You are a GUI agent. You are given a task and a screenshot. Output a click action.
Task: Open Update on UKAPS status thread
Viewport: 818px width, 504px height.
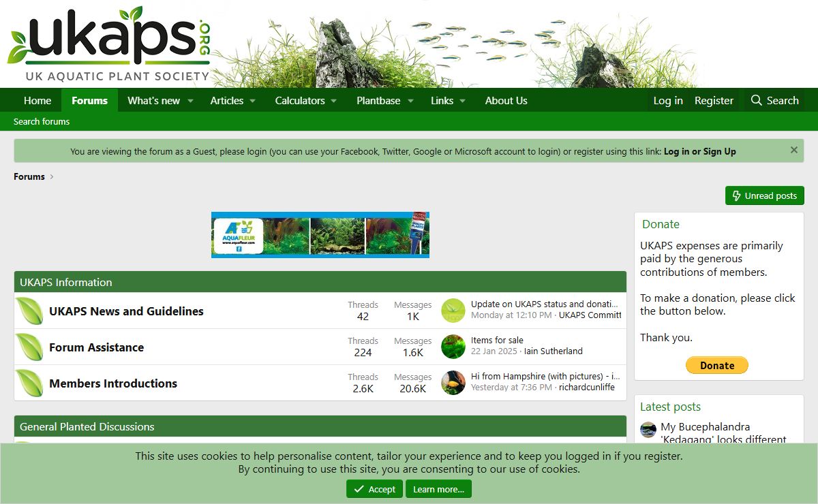(546, 304)
